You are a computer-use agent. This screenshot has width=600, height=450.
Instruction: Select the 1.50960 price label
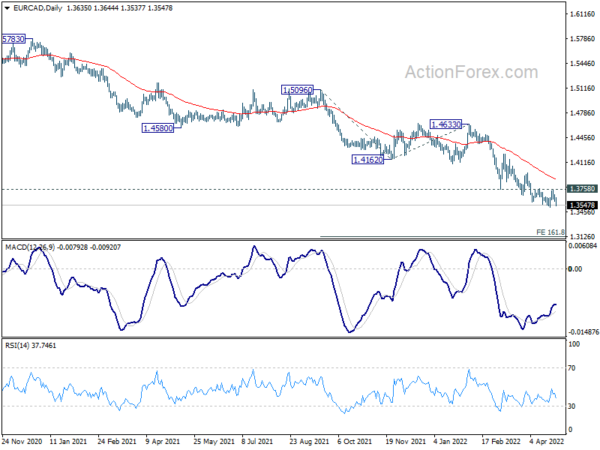pos(297,90)
